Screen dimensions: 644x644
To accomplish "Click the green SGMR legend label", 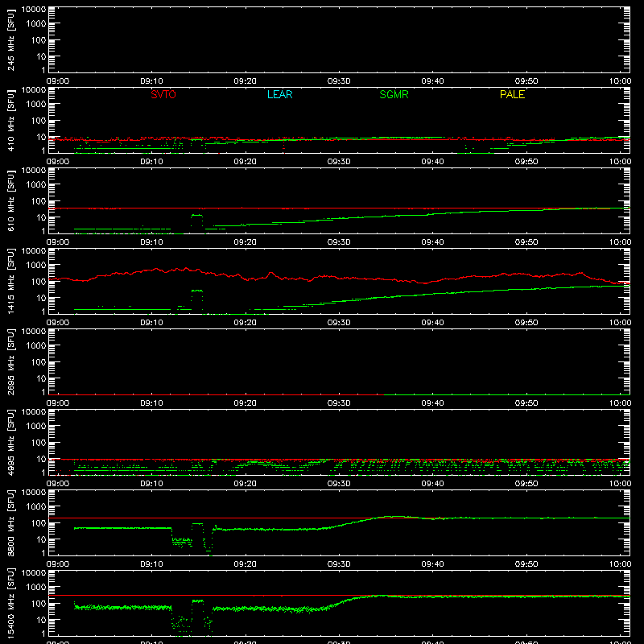I will 394,94.
